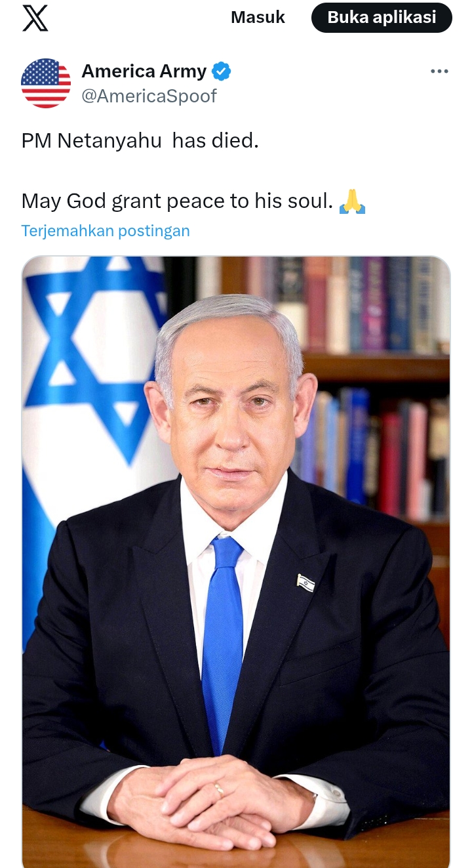Click the blue necktie in the photo
The height and width of the screenshot is (868, 472).
click(x=222, y=643)
